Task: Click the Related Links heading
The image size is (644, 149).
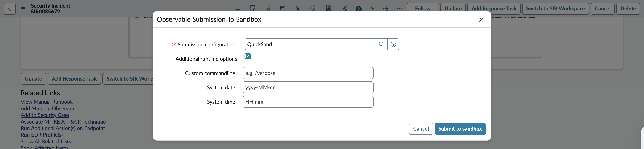Action: (40, 93)
